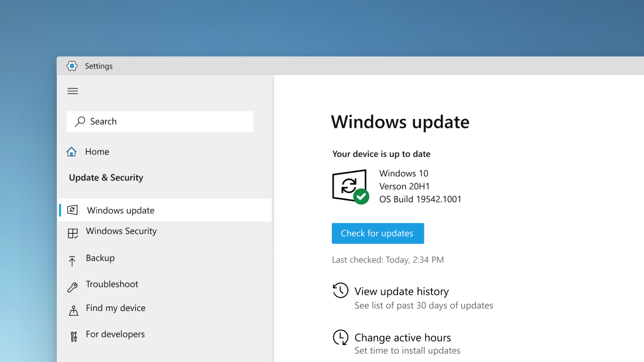Click the For developers tools icon
Viewport: 644px width, 362px height.
(x=73, y=334)
